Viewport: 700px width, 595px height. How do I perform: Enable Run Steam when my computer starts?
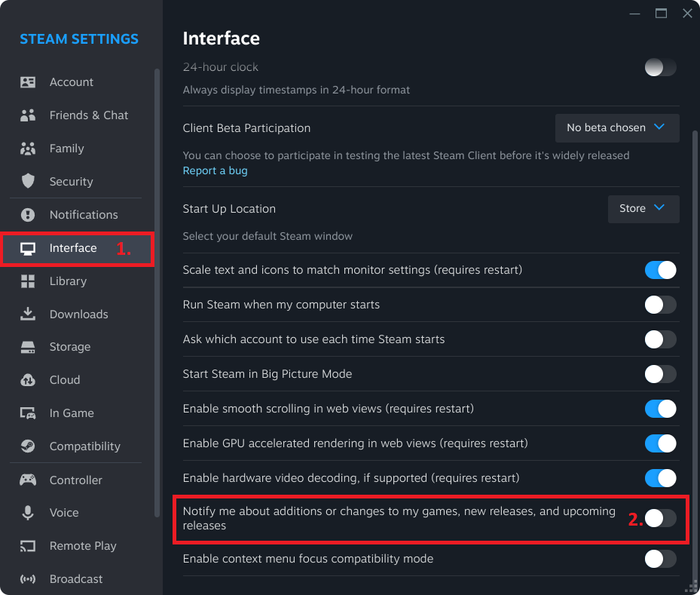660,305
